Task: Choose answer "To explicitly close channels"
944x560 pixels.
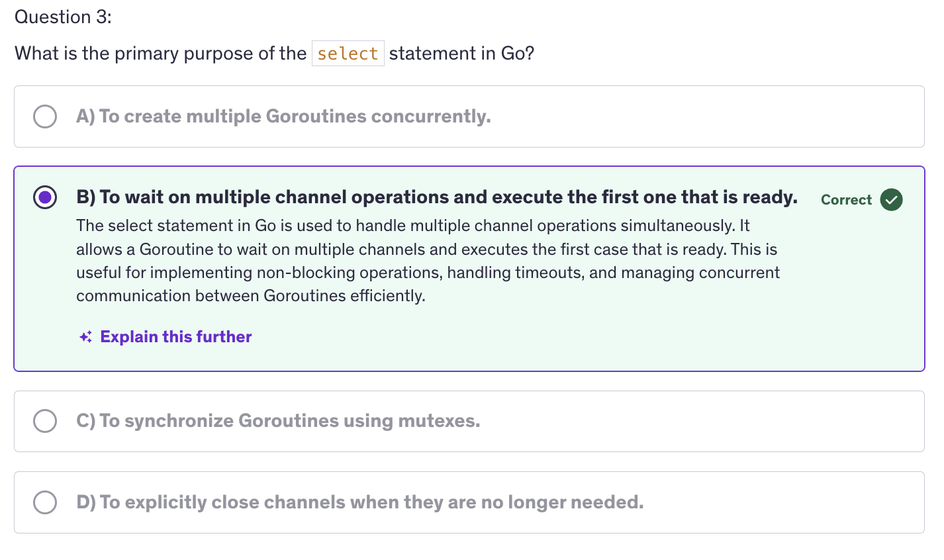Action: pos(359,502)
